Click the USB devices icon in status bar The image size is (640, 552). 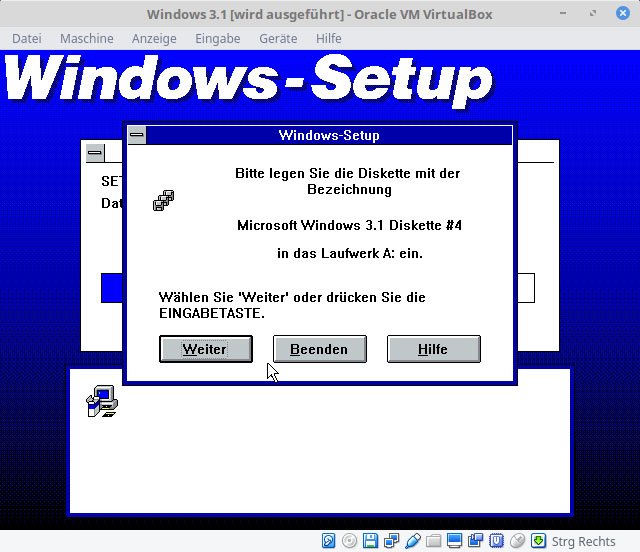pos(413,541)
